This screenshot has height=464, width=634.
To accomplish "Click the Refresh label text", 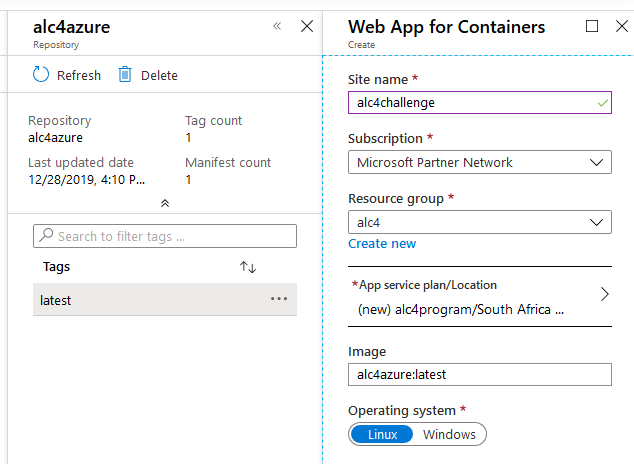I will pyautogui.click(x=79, y=76).
